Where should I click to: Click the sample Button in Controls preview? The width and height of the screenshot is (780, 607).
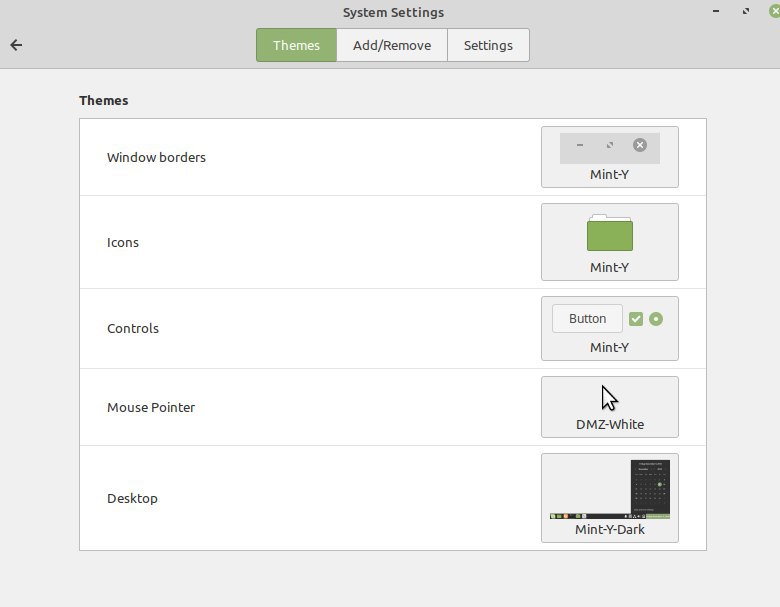pyautogui.click(x=587, y=319)
